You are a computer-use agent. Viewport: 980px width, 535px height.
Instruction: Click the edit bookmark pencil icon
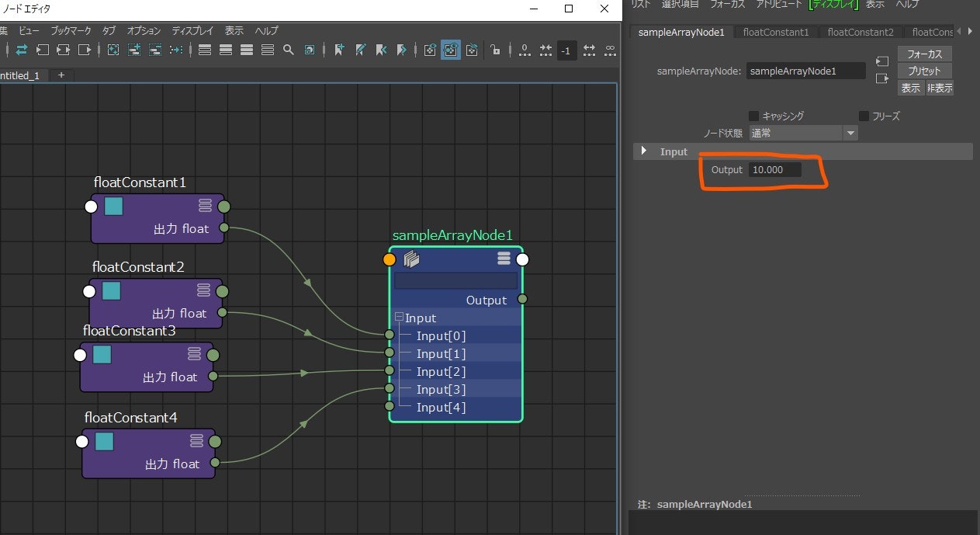pos(360,50)
